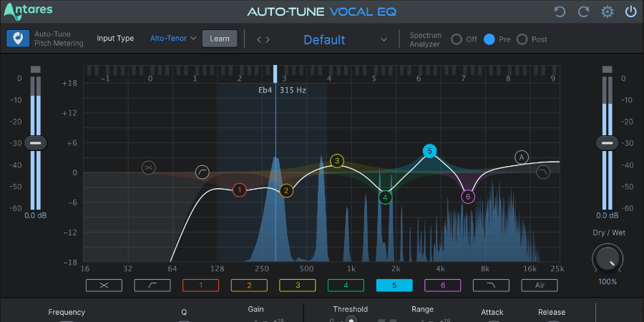
Task: Toggle the active band 5 button
Action: click(x=394, y=285)
